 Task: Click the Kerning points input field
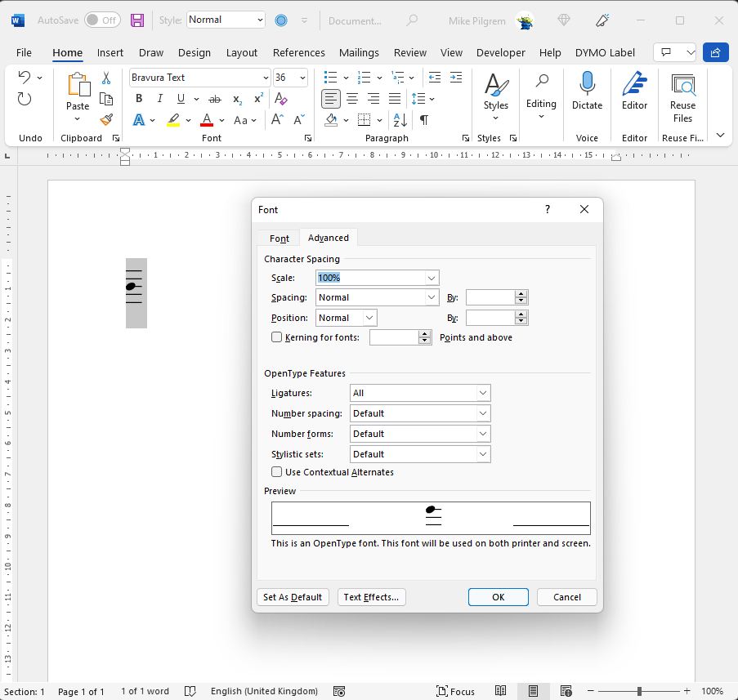[x=395, y=337]
